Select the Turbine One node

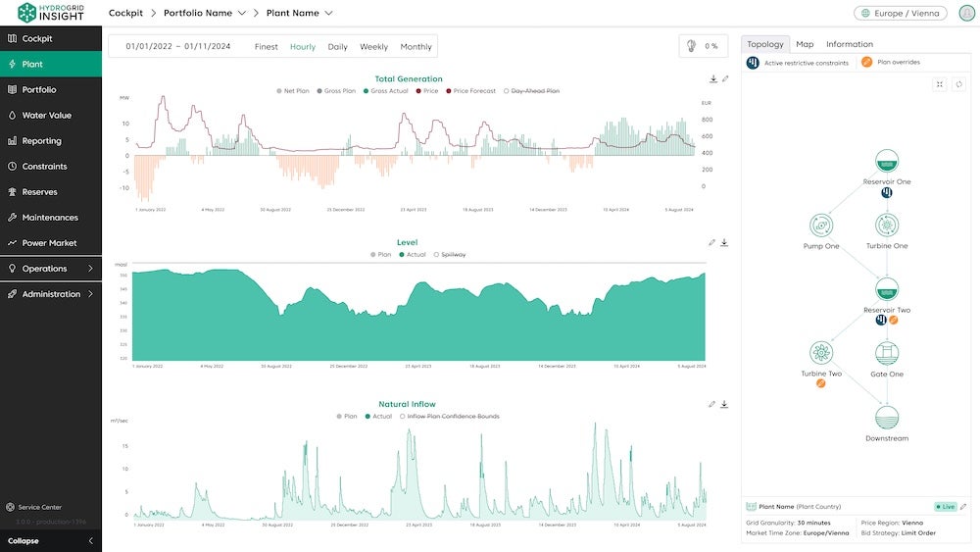click(887, 226)
